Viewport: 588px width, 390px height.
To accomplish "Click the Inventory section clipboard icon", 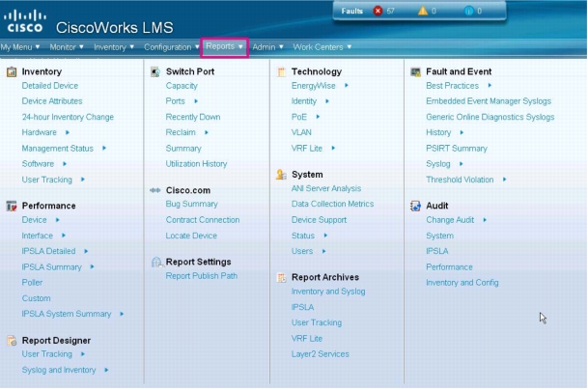I will 12,71.
